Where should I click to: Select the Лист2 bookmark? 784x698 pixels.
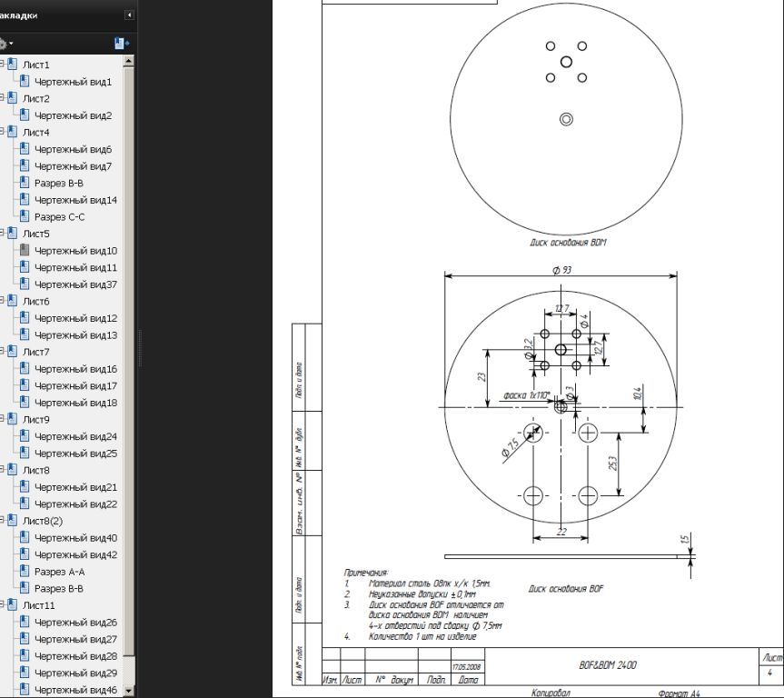click(x=36, y=98)
